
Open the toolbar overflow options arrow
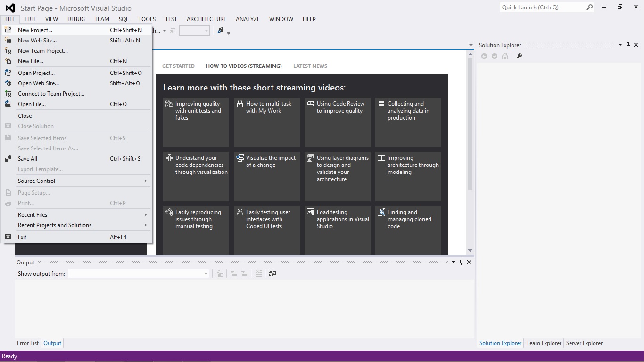[229, 33]
